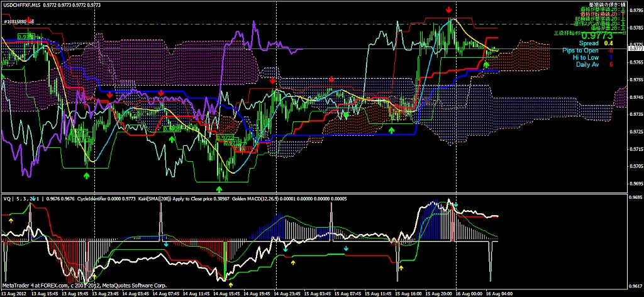Click the rightmost yellow up arrow in the indicator subwindow

402,267
